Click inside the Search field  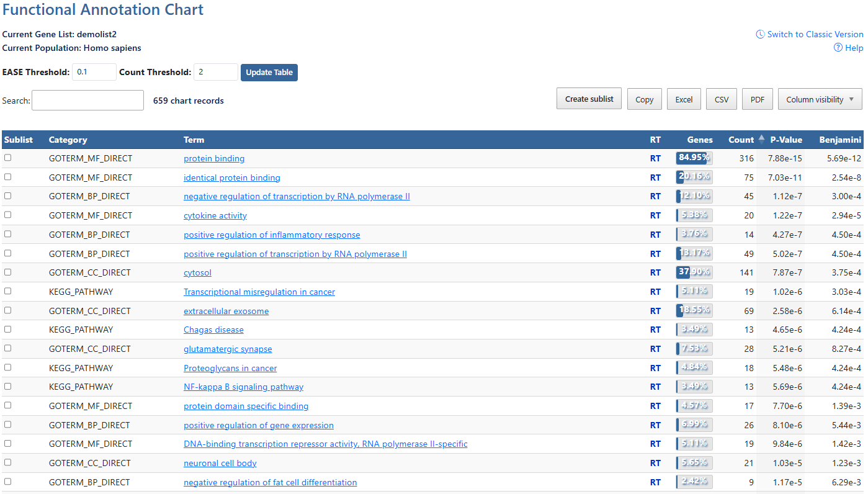point(87,100)
